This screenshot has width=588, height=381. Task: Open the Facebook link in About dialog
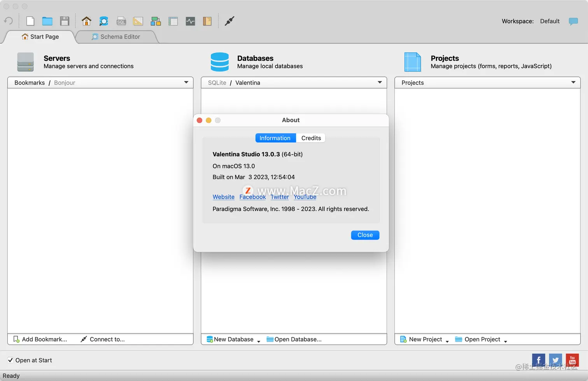[252, 197]
